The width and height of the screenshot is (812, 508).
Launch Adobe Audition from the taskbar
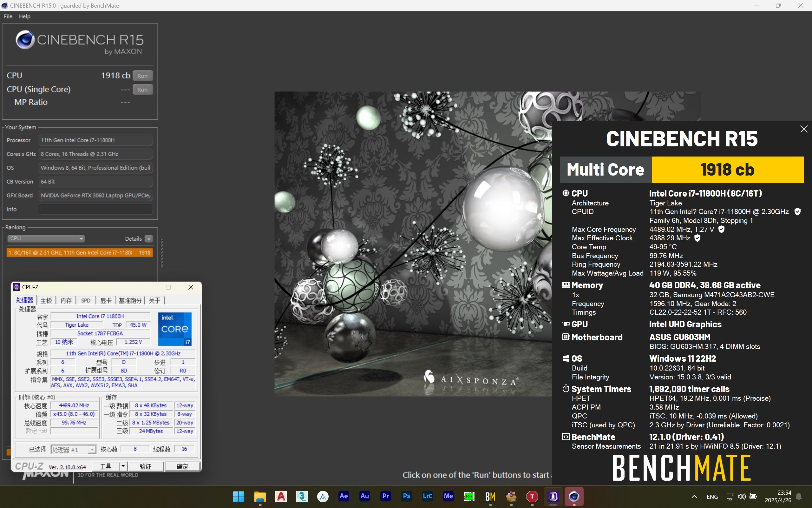(364, 496)
